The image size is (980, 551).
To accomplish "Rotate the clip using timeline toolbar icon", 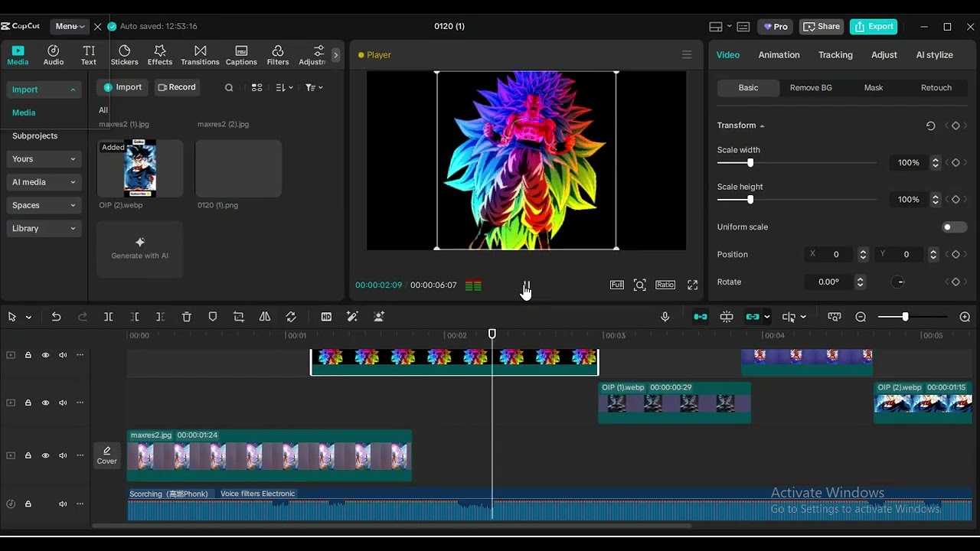I will point(291,317).
